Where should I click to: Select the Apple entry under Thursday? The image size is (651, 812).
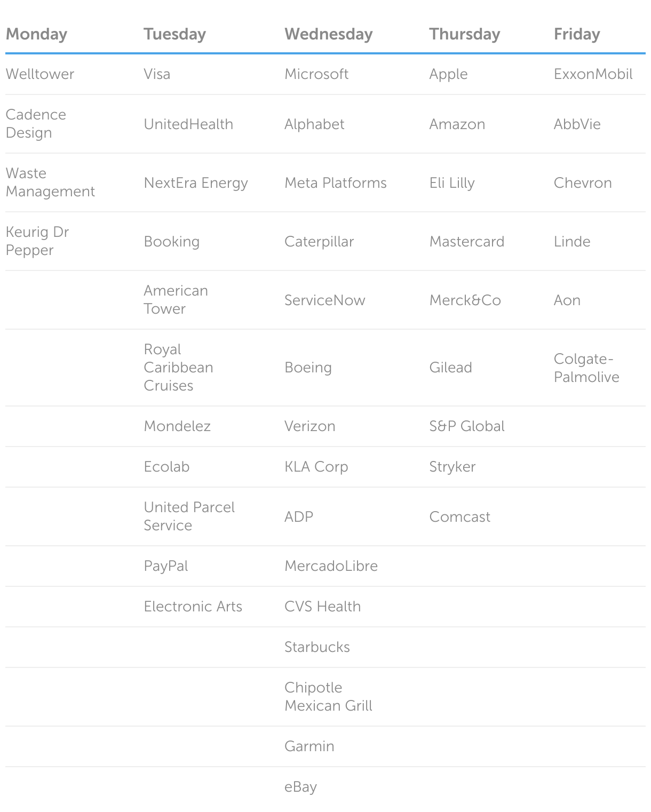448,74
